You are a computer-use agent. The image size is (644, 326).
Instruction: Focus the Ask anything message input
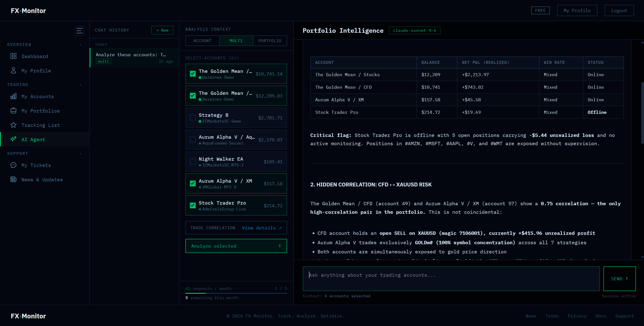point(451,279)
